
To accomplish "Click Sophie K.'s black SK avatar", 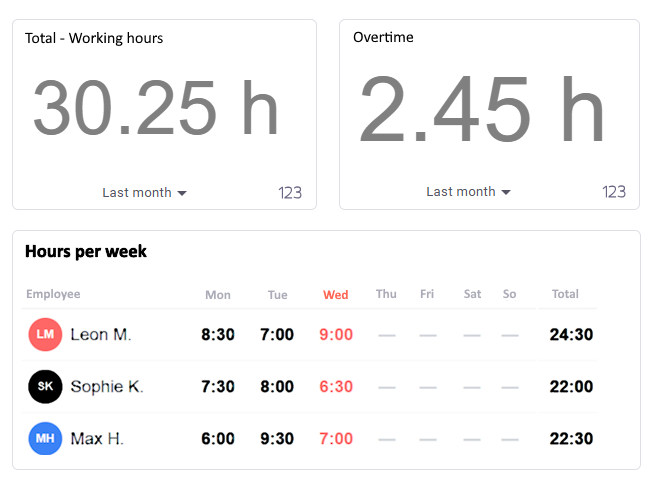I will pos(45,387).
